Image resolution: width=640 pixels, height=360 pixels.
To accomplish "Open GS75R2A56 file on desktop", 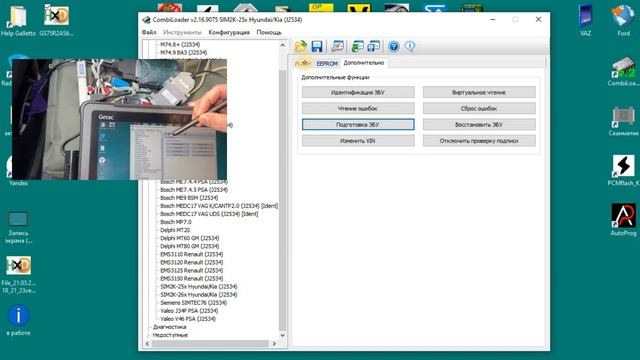I will [56, 20].
